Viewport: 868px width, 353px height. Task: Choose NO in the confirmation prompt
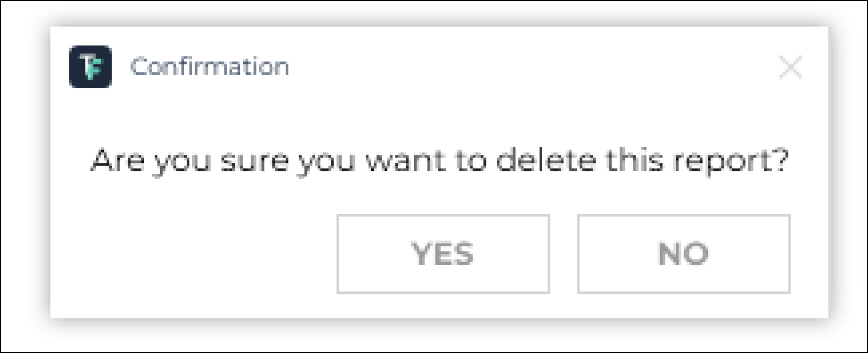click(x=683, y=254)
